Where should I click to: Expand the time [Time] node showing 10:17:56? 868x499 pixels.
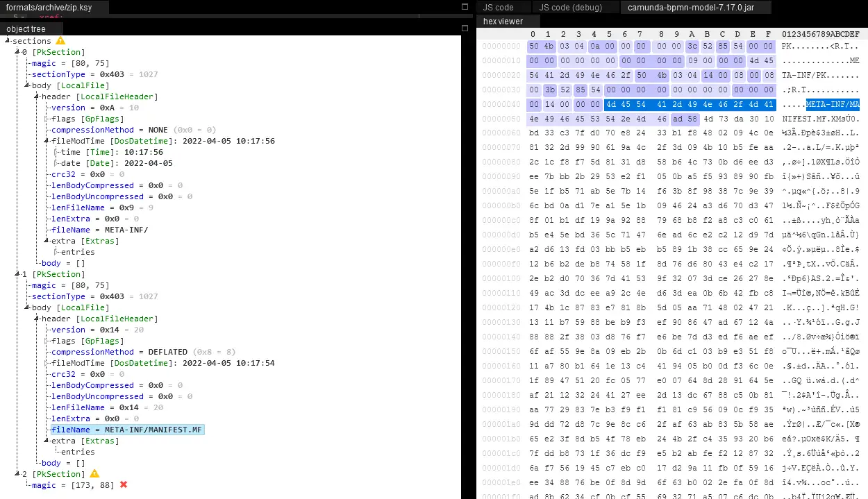point(56,153)
